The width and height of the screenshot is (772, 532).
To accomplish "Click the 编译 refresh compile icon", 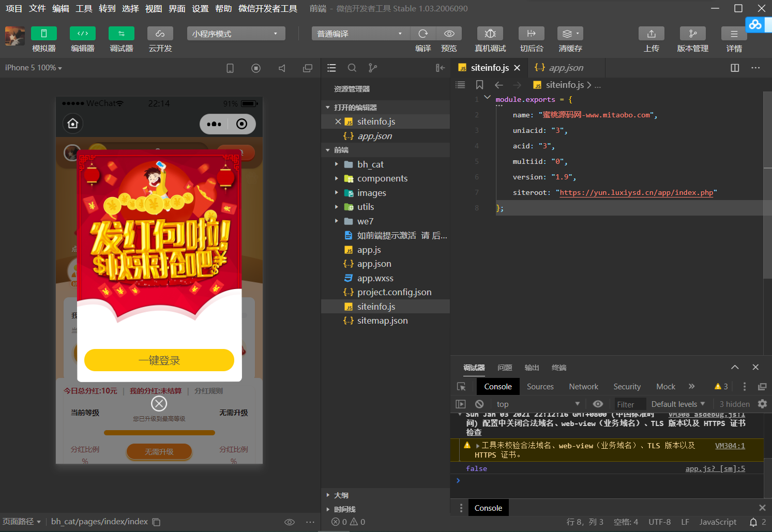I will (423, 34).
